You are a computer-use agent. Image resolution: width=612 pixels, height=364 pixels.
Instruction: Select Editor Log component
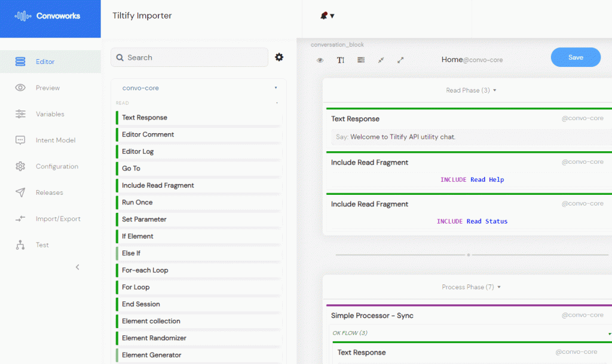point(199,151)
